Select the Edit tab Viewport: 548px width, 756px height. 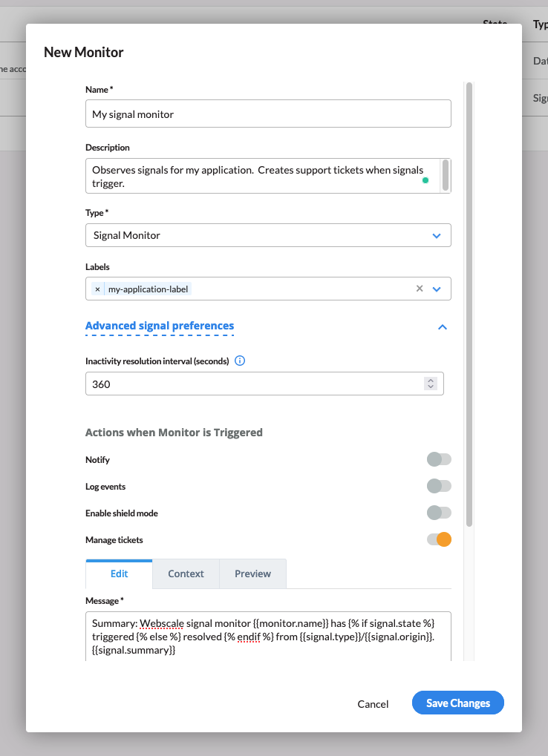[x=119, y=573]
